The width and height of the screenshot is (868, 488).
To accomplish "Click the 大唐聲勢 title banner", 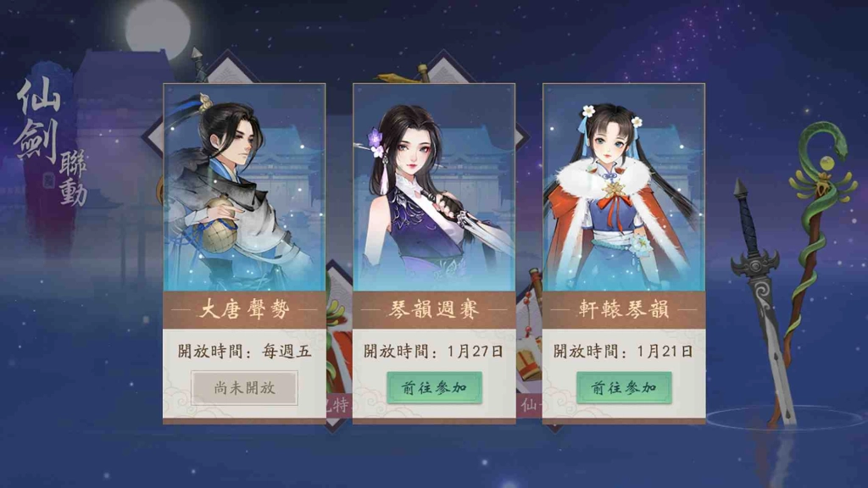I will 244,310.
